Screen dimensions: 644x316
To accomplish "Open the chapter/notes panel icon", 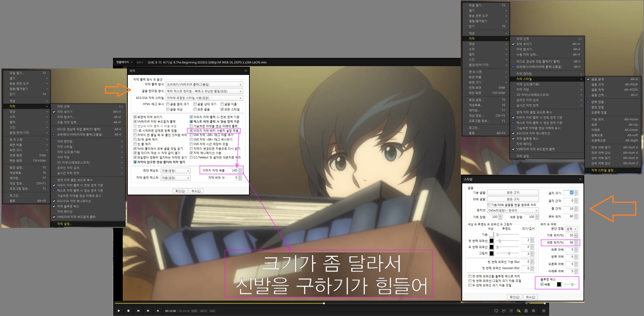I will pyautogui.click(x=526, y=311).
